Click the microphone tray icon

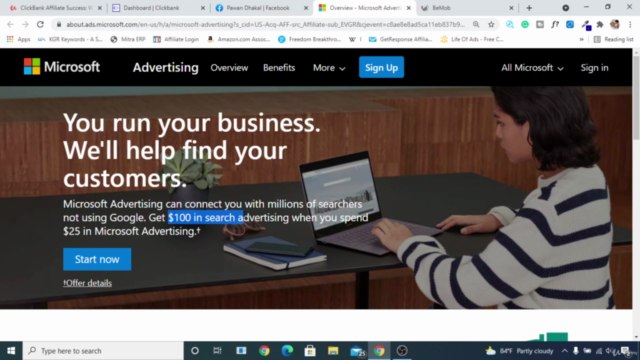[x=576, y=351]
